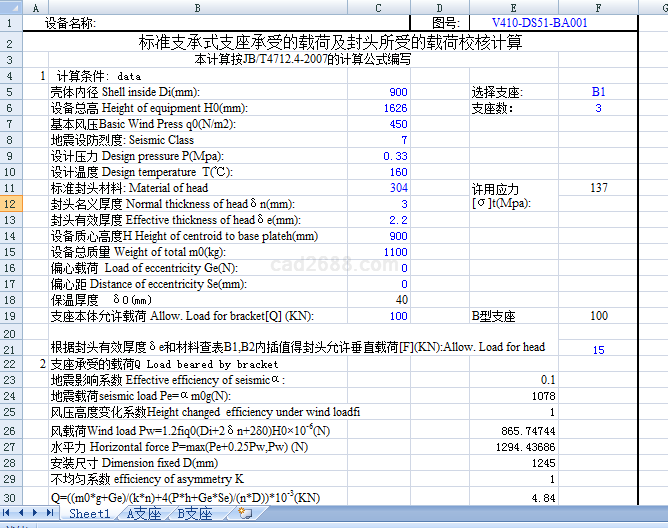
Task: Click the allowable stress value 137
Action: coord(598,188)
